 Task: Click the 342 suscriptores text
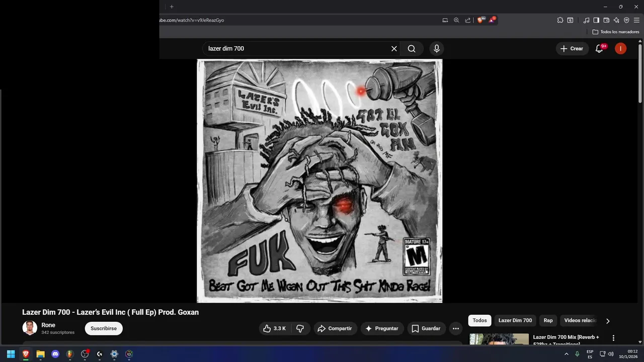58,332
